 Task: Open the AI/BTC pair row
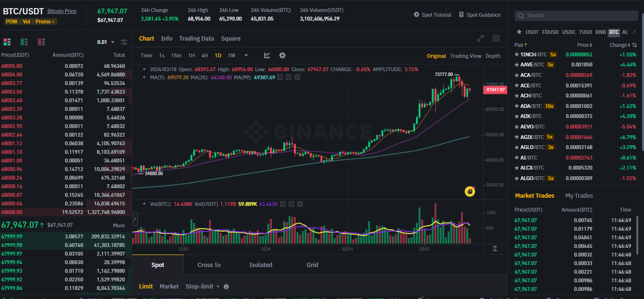(576, 158)
